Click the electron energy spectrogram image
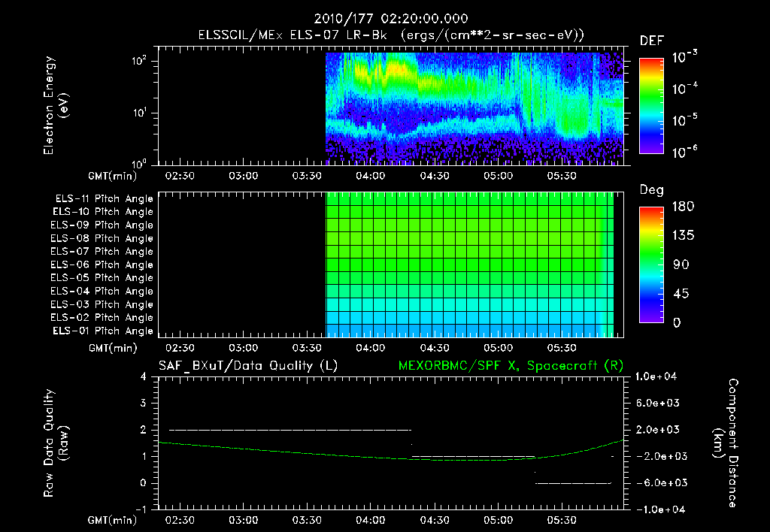The height and width of the screenshot is (532, 770). pyautogui.click(x=474, y=108)
